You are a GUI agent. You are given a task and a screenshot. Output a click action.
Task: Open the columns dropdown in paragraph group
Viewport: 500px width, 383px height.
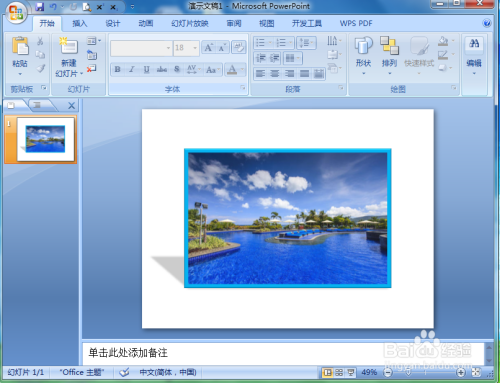coord(293,58)
